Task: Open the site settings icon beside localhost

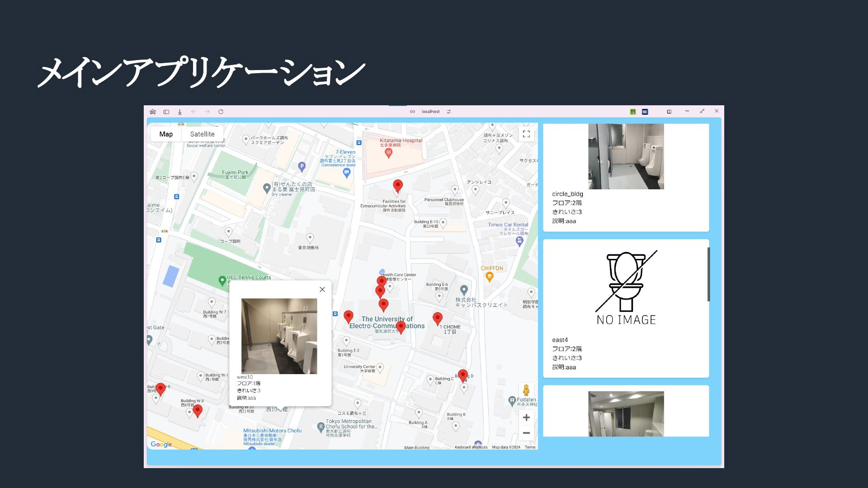Action: click(x=449, y=112)
